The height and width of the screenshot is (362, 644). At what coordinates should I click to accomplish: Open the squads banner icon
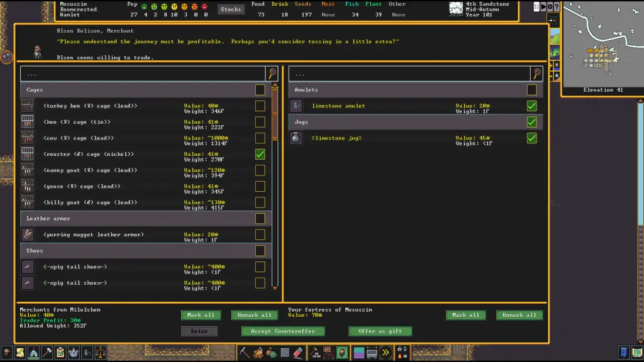(624, 353)
